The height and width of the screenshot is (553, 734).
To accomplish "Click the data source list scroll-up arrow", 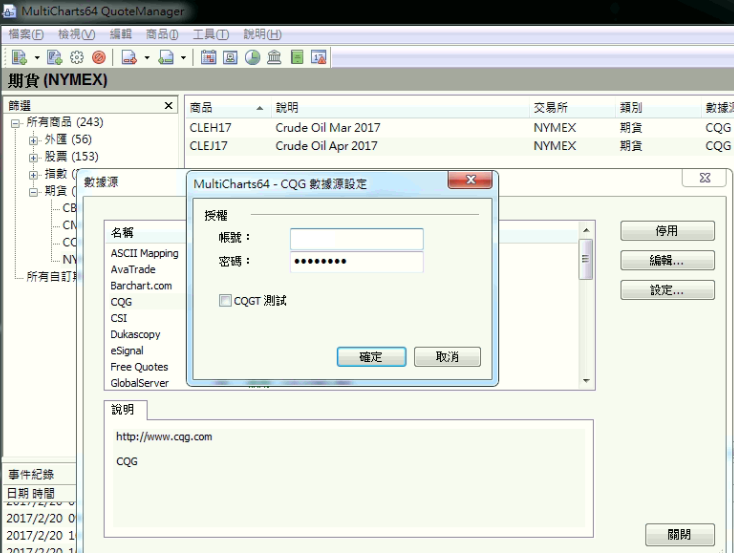I will [x=586, y=230].
